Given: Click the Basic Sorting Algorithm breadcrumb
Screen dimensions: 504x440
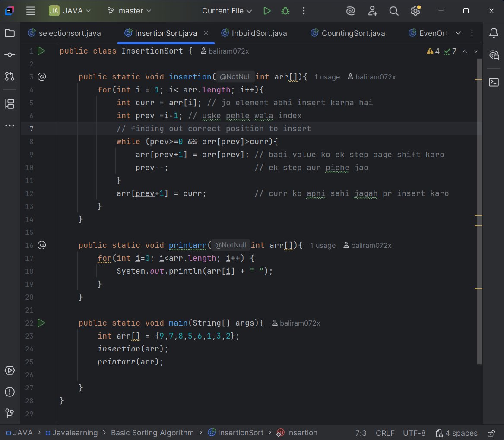Looking at the screenshot, I should point(152,433).
